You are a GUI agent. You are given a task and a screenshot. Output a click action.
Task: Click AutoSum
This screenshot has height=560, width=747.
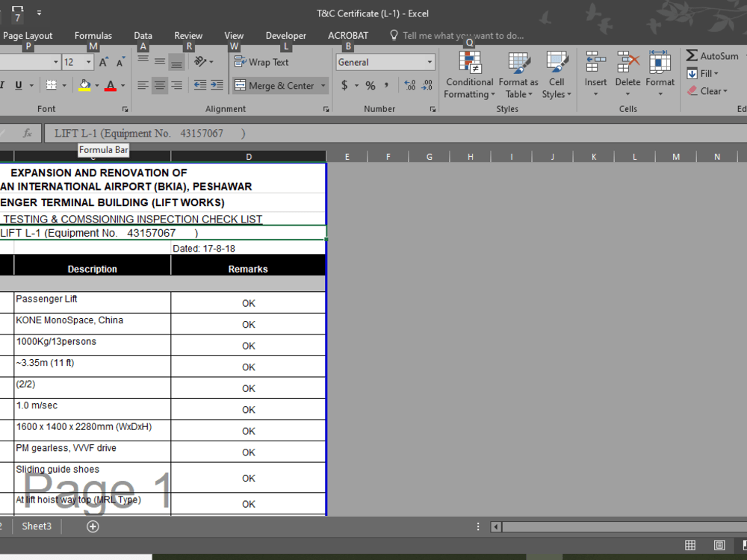point(712,56)
